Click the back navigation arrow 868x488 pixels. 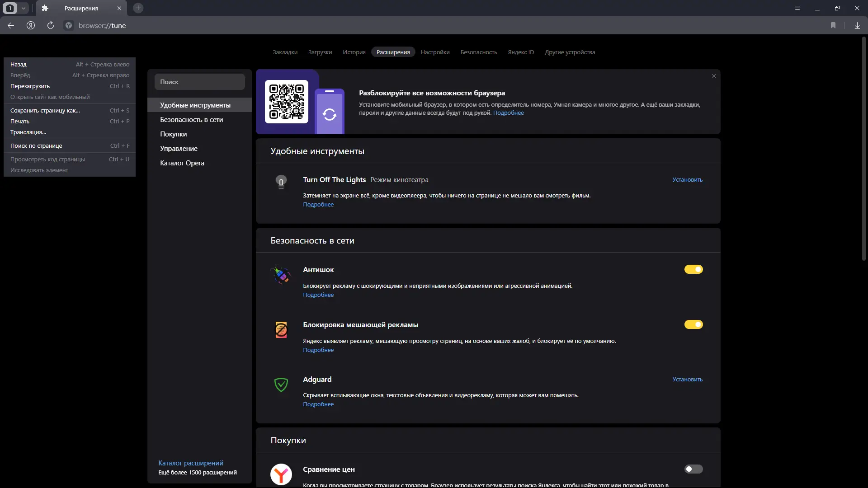(x=11, y=26)
